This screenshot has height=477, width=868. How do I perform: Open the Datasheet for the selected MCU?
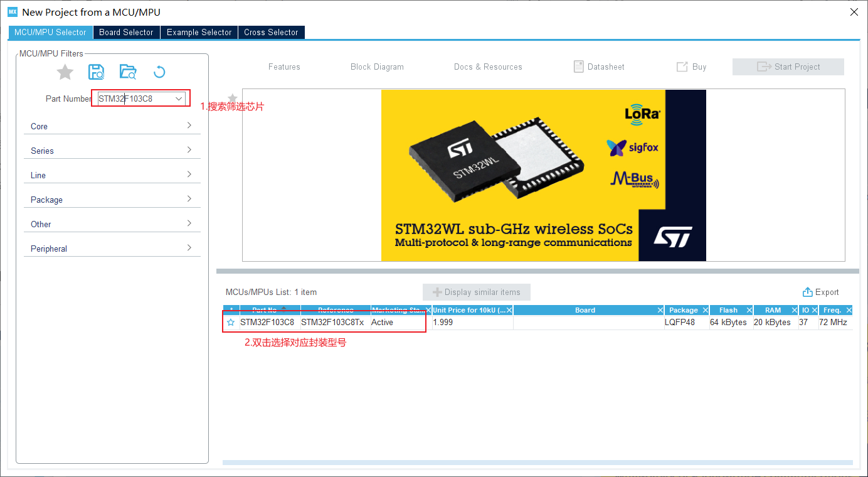click(598, 67)
